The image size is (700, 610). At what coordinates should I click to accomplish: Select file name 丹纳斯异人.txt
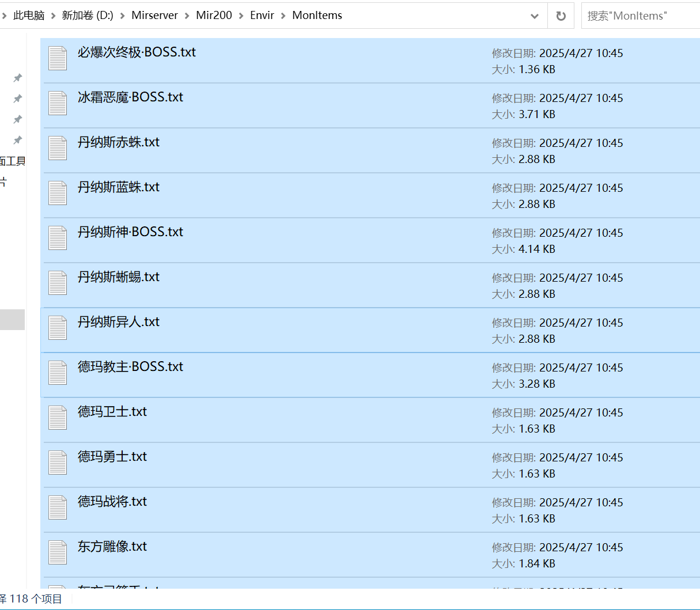tap(119, 321)
